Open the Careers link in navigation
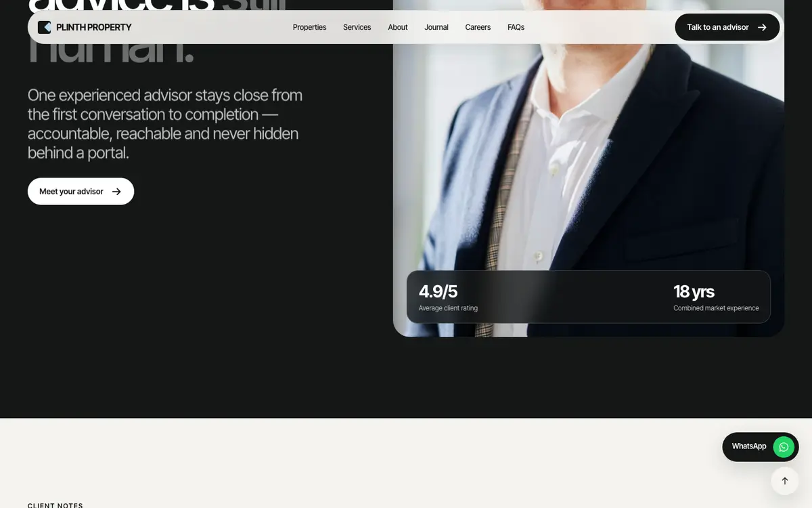 point(478,27)
